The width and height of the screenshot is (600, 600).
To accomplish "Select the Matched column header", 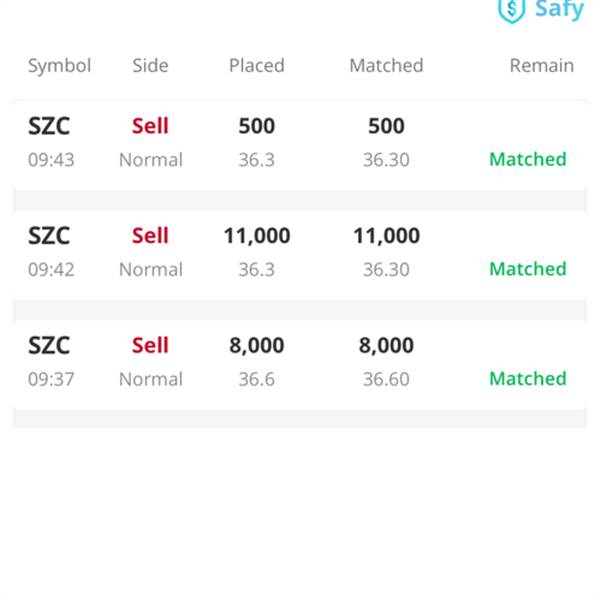I will pos(386,65).
